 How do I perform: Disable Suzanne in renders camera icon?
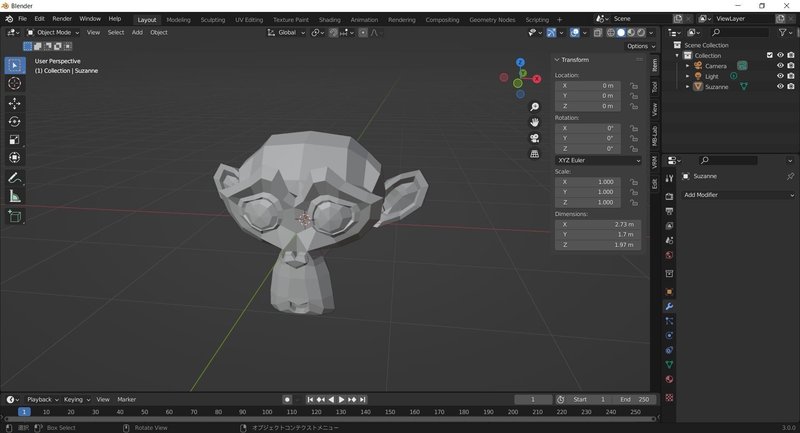[790, 87]
